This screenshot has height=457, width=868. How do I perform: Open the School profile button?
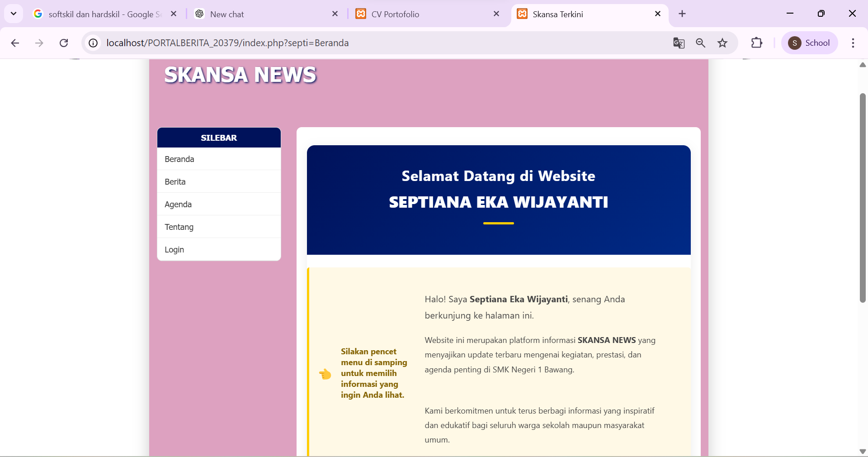pyautogui.click(x=809, y=43)
